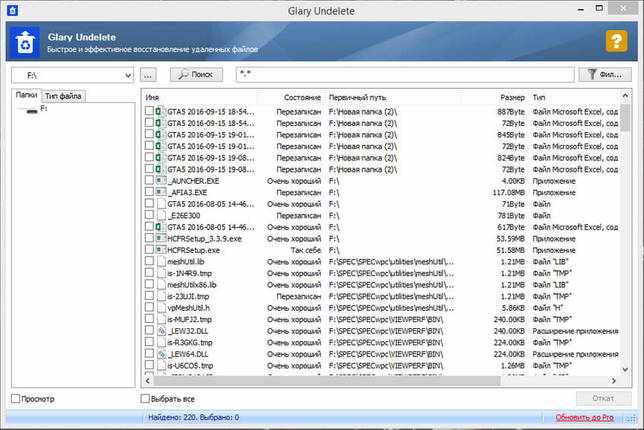Viewport: 644px width, 430px height.
Task: Click the Поиск search button
Action: [196, 74]
